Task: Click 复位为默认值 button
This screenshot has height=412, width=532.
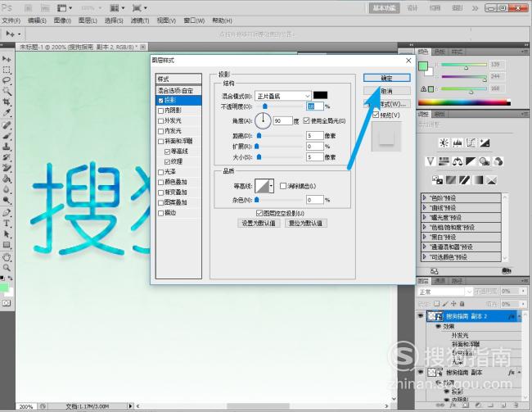Action: click(306, 223)
